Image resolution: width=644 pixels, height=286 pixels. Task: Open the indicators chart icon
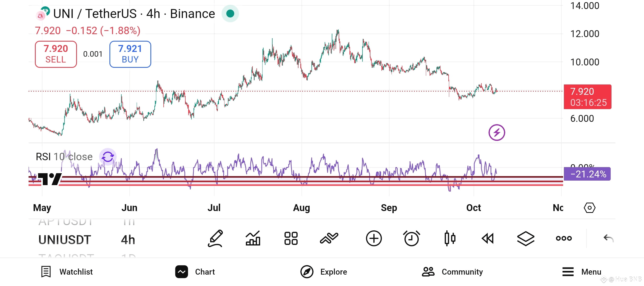coord(253,238)
